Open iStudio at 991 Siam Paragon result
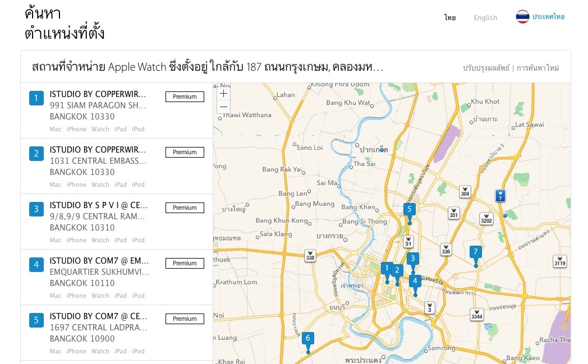The height and width of the screenshot is (364, 588). pos(117,110)
